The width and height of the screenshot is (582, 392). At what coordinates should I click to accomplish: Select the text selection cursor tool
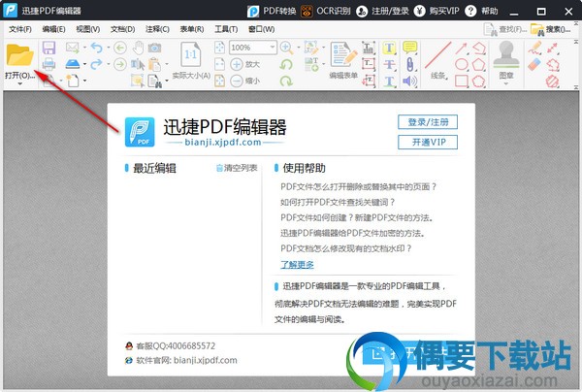point(138,64)
